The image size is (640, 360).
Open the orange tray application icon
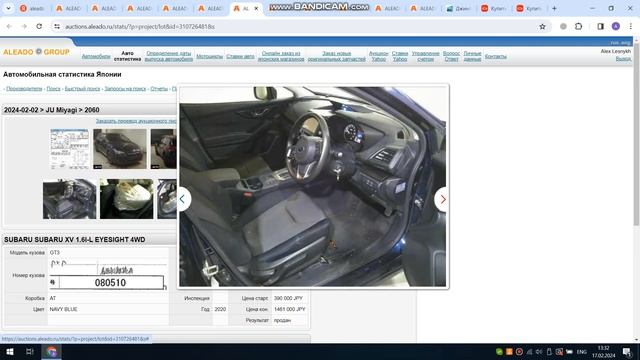coord(509,352)
